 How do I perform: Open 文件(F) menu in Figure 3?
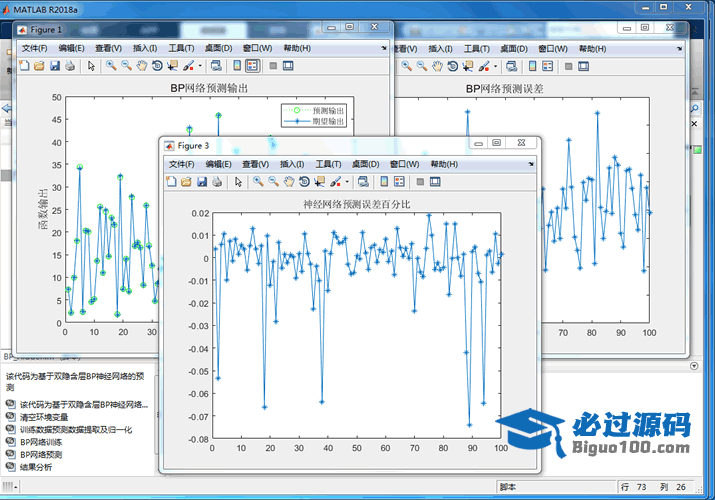(181, 164)
